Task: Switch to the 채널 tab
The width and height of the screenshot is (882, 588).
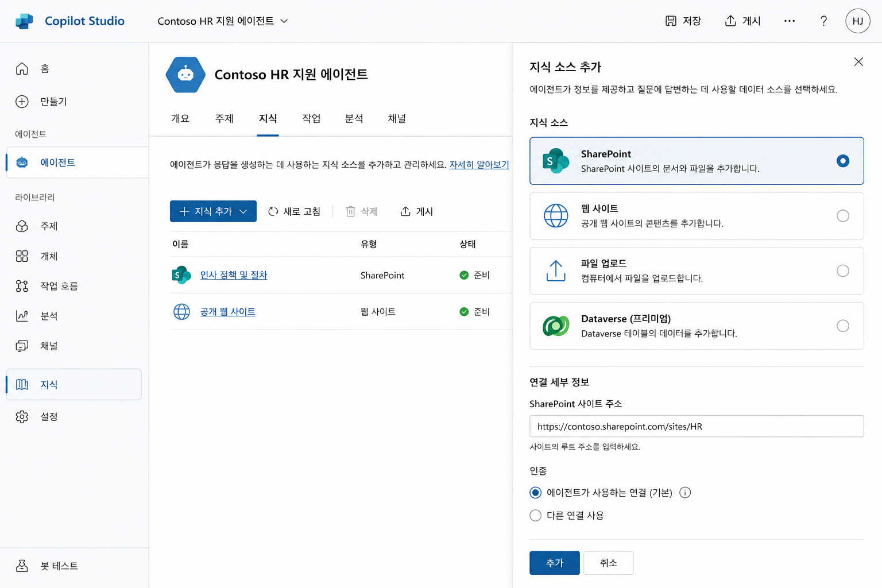Action: point(397,118)
